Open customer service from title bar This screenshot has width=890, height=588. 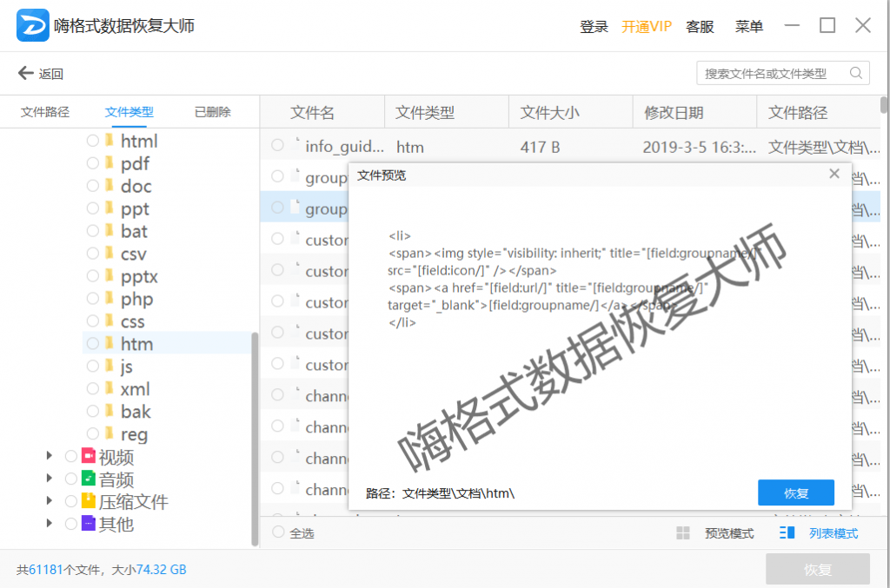[x=700, y=26]
